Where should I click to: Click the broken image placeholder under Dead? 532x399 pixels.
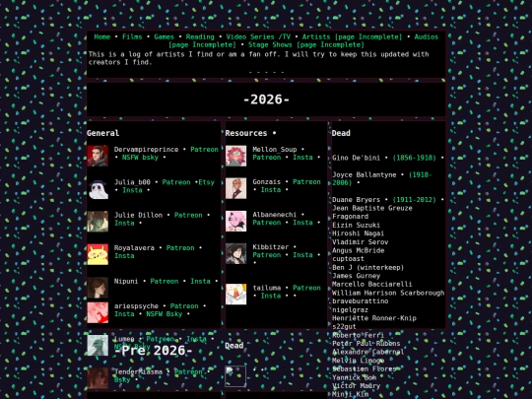point(235,376)
